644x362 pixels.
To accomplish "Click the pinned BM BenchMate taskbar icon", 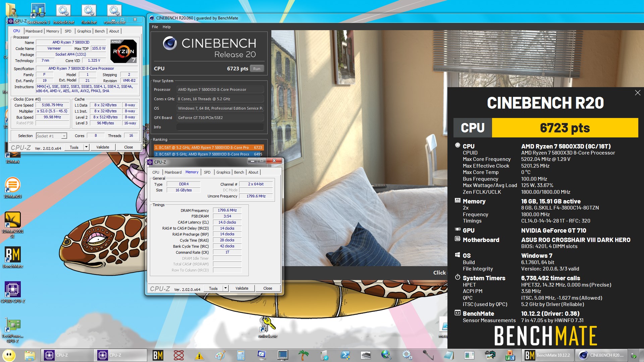I will (158, 355).
